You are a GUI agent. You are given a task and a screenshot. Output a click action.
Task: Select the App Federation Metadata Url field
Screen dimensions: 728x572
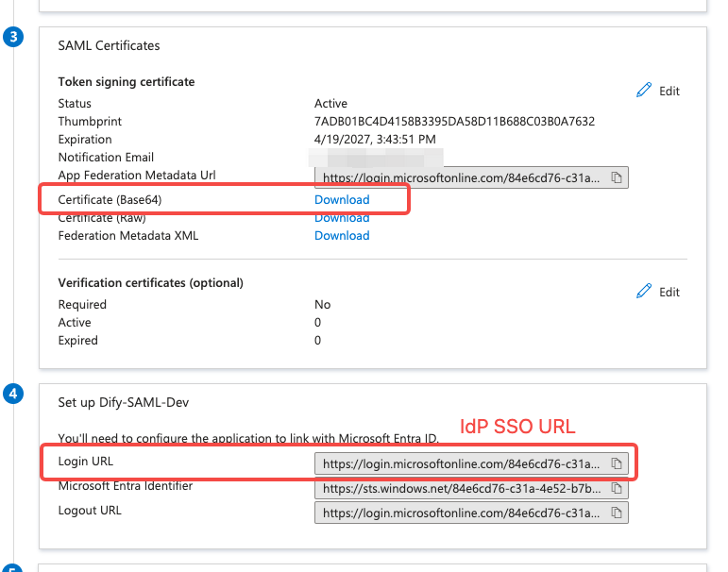[x=471, y=177]
